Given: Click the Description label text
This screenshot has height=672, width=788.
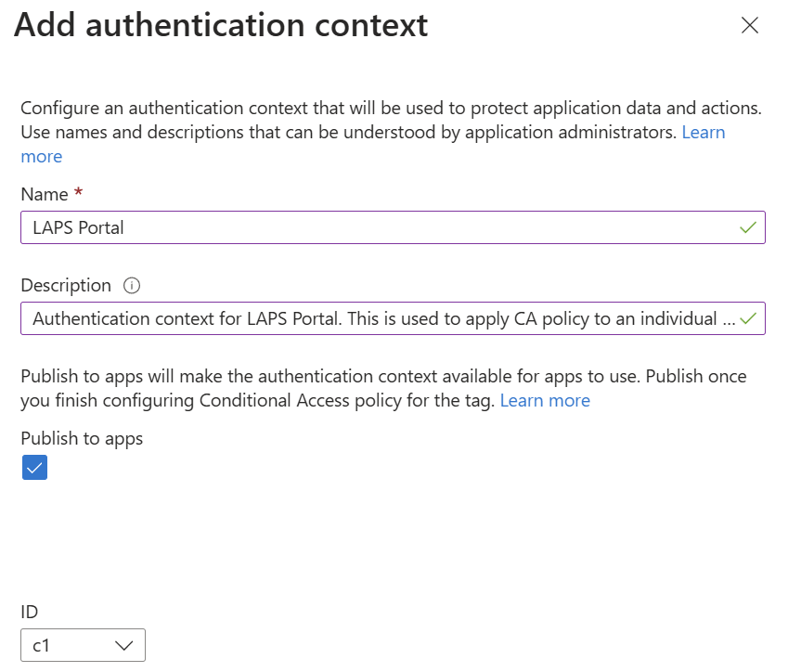Looking at the screenshot, I should click(x=65, y=285).
